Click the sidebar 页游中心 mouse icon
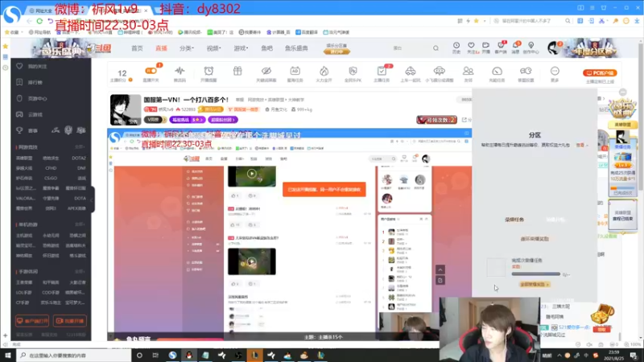This screenshot has width=644, height=362. [x=19, y=98]
